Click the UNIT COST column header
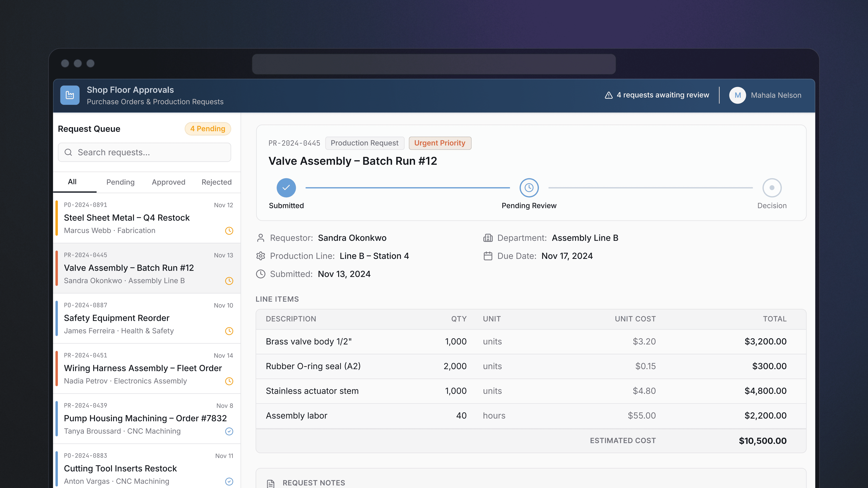 [x=635, y=319]
